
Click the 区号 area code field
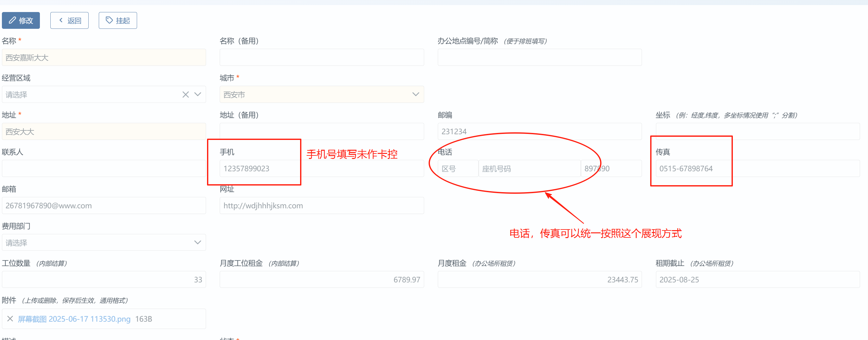click(458, 168)
